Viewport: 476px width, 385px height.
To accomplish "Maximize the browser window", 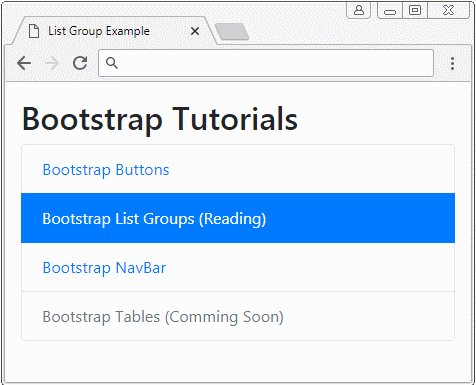I will click(x=415, y=10).
